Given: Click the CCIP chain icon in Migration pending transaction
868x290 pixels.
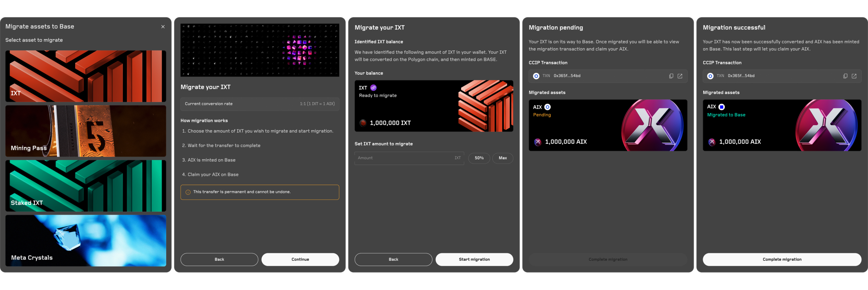Looking at the screenshot, I should [536, 76].
